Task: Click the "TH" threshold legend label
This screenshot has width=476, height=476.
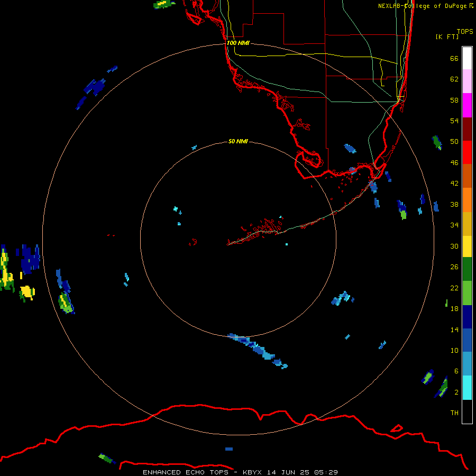Action: coord(454,413)
